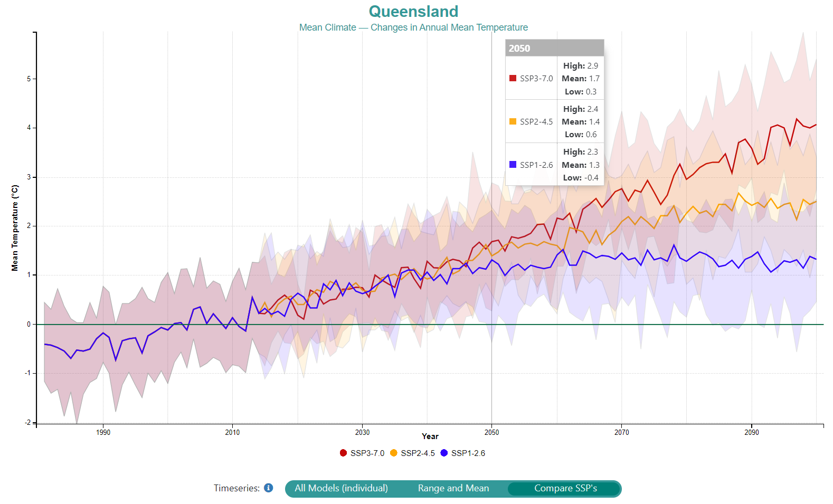Viewport: 833px width, 504px height.
Task: Switch to the Range and Mean view
Action: 453,488
